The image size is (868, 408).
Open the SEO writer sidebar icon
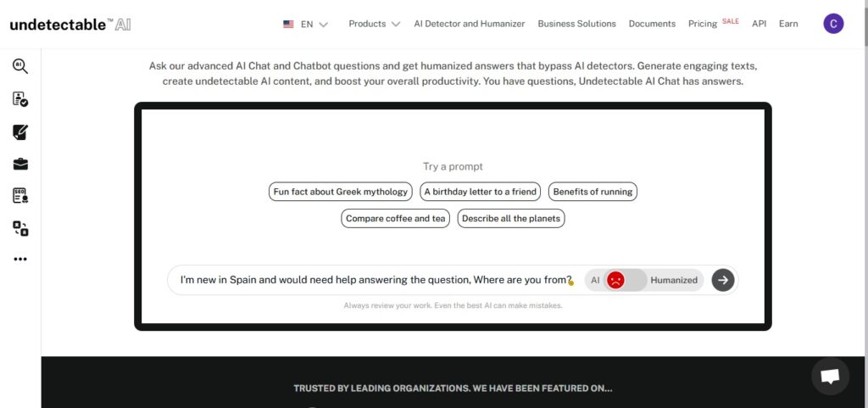click(20, 195)
